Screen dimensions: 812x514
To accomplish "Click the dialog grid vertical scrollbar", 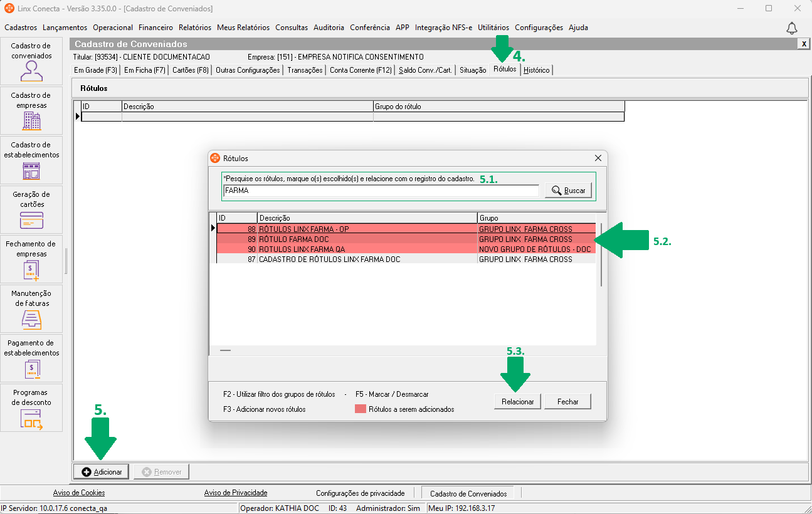I will click(x=601, y=255).
